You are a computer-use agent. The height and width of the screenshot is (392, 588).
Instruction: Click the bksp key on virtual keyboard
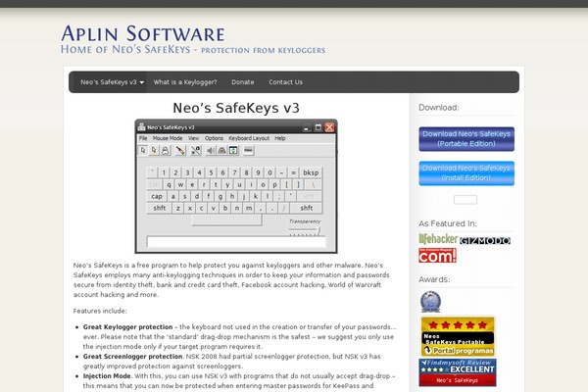pyautogui.click(x=311, y=172)
